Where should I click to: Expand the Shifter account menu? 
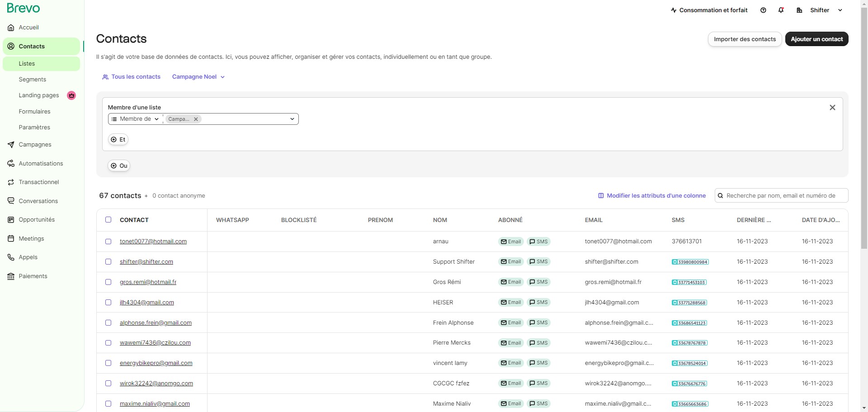820,10
